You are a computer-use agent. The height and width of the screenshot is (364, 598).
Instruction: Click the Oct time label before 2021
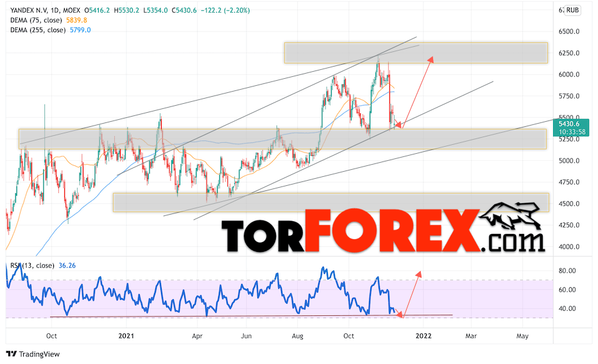coord(51,336)
